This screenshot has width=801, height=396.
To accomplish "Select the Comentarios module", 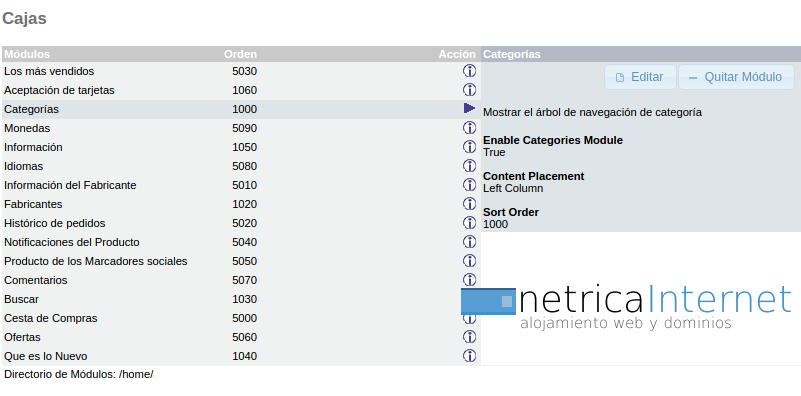I will [x=36, y=280].
